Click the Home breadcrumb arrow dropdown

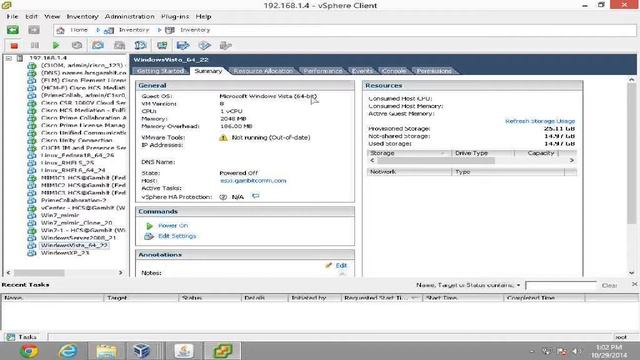click(98, 30)
